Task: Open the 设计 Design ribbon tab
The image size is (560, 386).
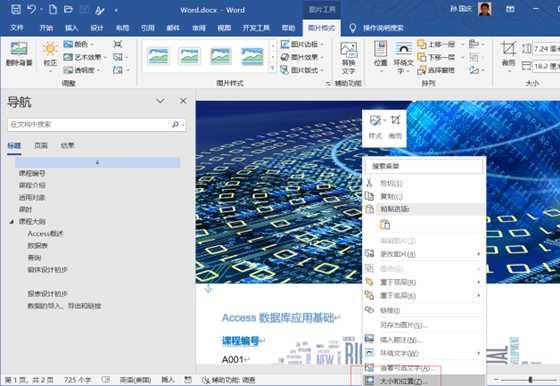Action: pyautogui.click(x=97, y=28)
